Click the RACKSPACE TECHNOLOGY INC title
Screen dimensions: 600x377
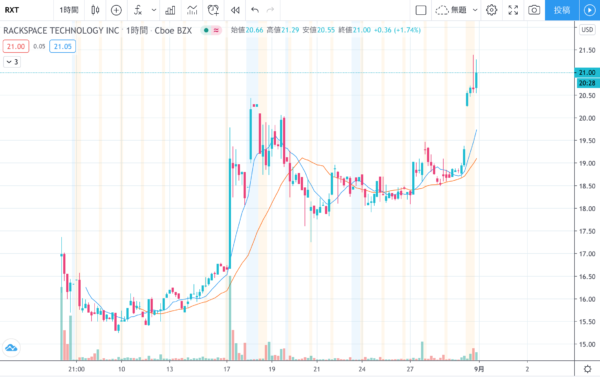tap(61, 31)
